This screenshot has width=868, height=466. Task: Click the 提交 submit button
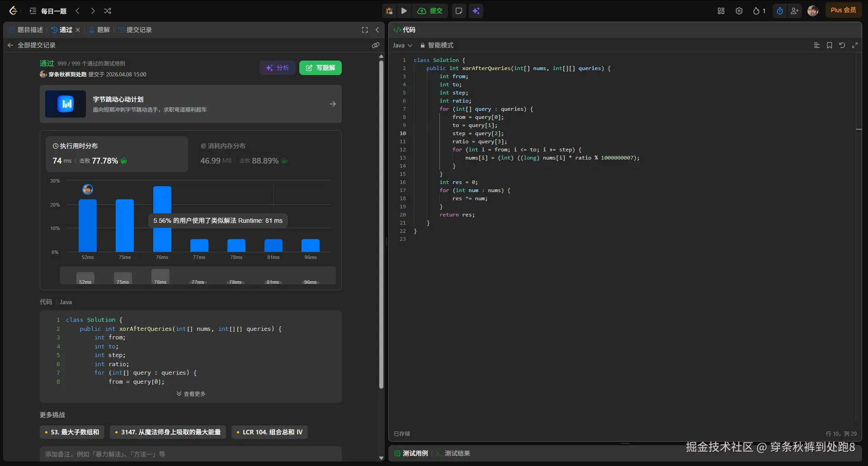pyautogui.click(x=430, y=11)
